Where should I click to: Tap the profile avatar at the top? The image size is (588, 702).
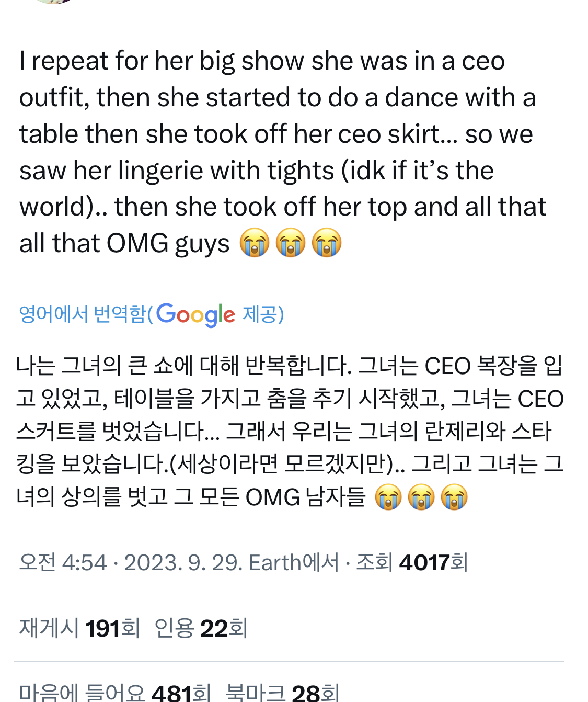coord(54,2)
